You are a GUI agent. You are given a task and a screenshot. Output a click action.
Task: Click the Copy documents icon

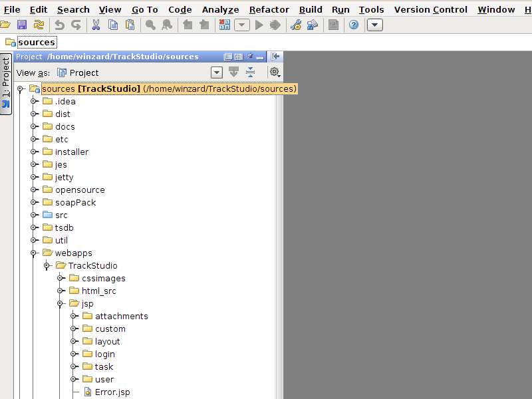[113, 25]
